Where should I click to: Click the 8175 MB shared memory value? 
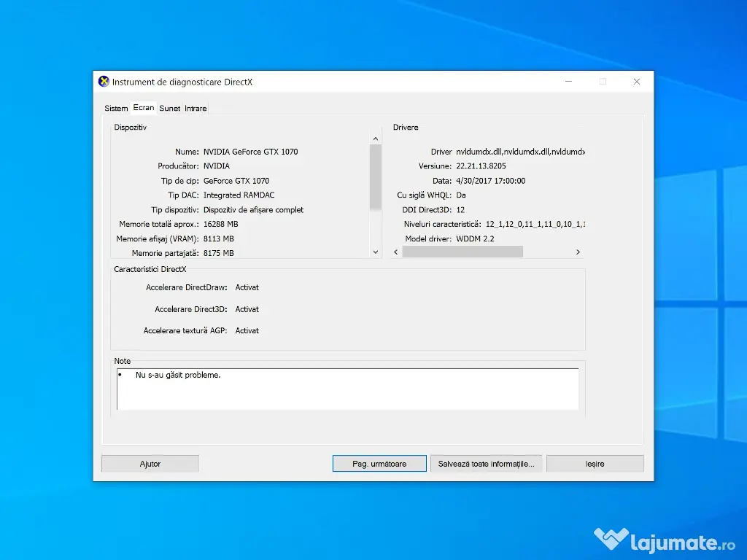[x=219, y=253]
